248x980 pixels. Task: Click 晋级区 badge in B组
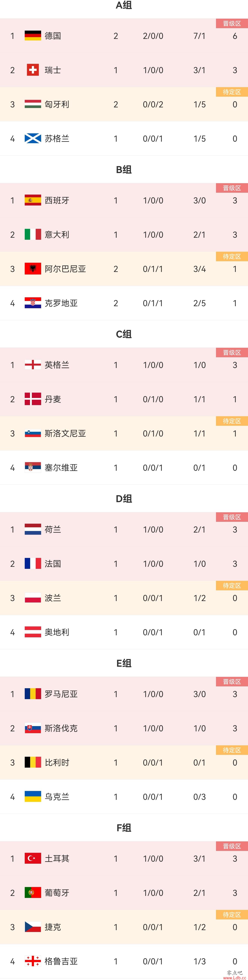(x=232, y=188)
